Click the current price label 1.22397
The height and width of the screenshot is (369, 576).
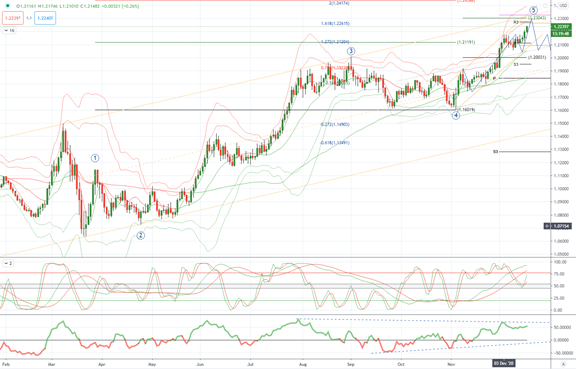[x=561, y=26]
